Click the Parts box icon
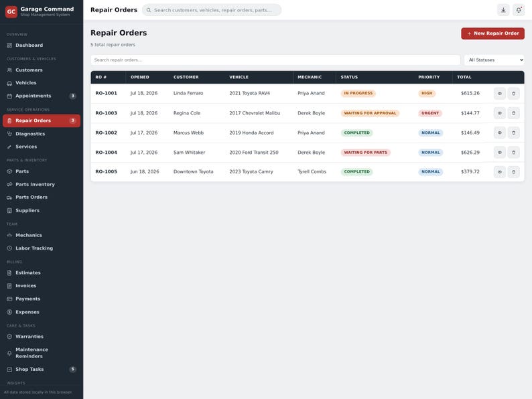This screenshot has width=532, height=399. click(9, 171)
